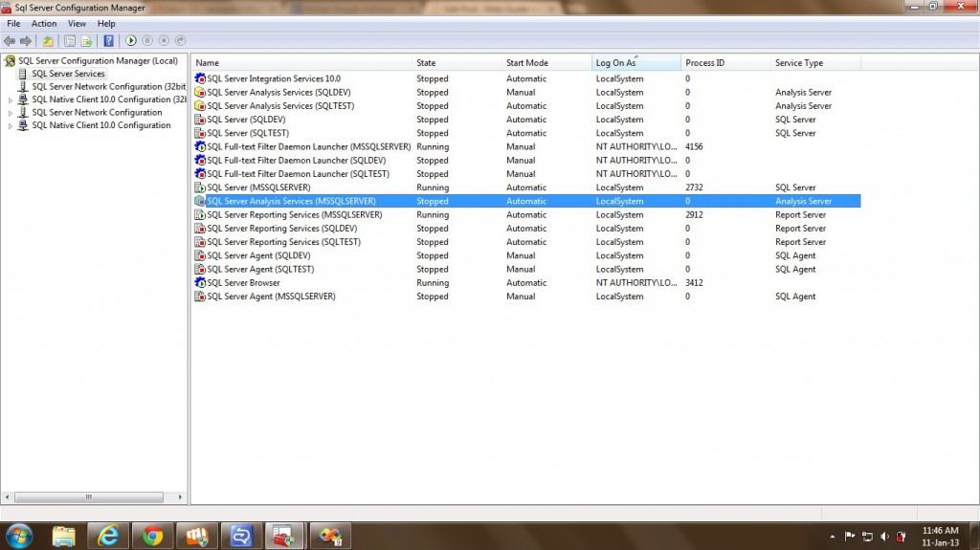This screenshot has height=550, width=980.
Task: Click the Up One Level folder icon
Action: coord(48,41)
